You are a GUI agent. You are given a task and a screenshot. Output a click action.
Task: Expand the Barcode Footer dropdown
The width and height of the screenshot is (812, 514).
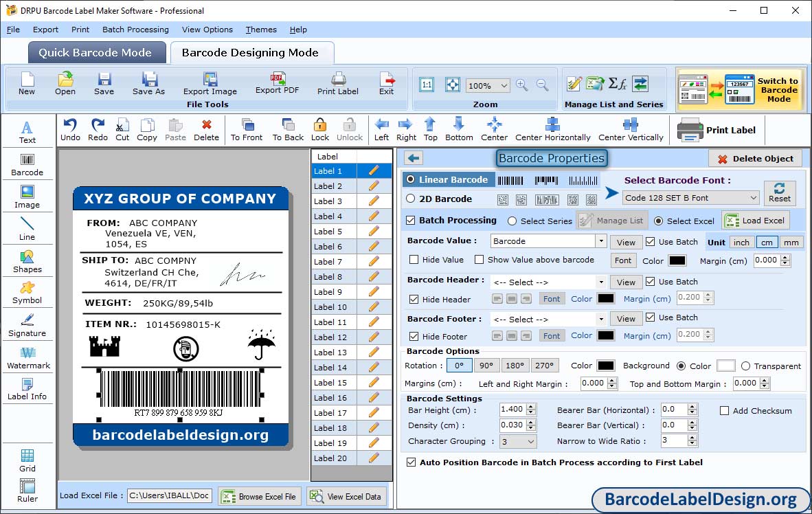[600, 319]
